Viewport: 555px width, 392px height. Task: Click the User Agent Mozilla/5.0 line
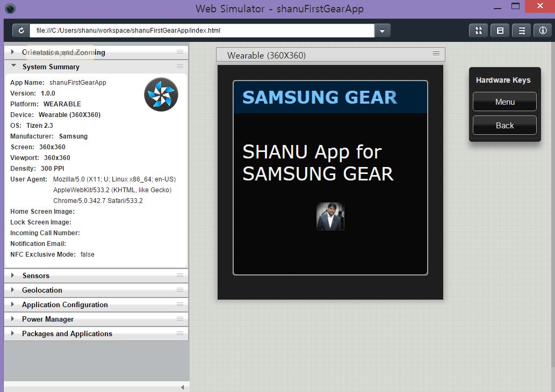(114, 179)
